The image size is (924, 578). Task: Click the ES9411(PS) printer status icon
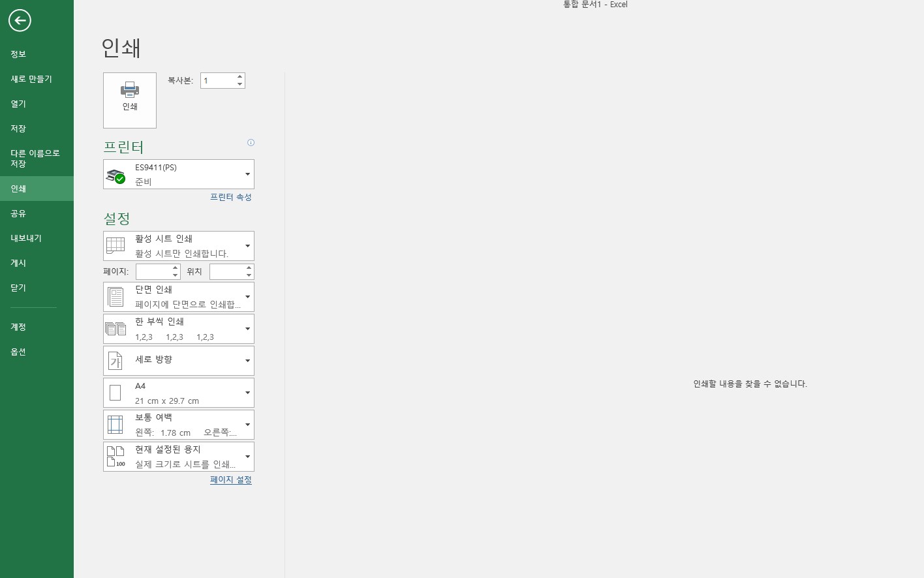115,176
